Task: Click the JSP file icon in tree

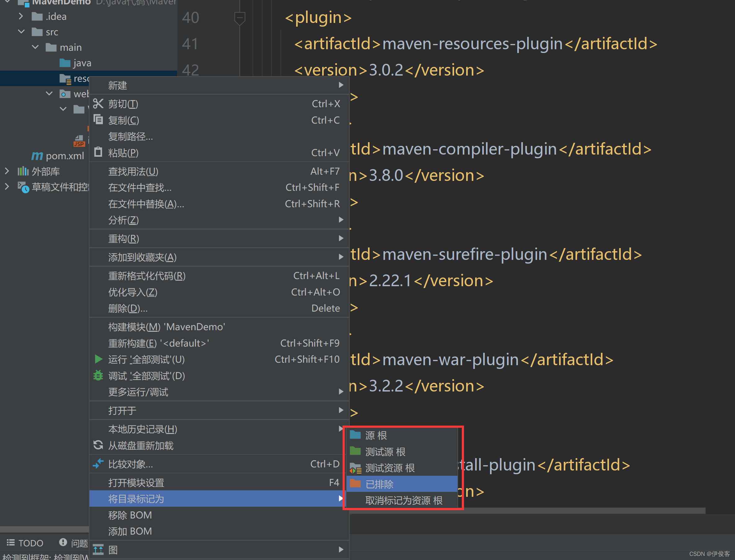Action: (79, 141)
